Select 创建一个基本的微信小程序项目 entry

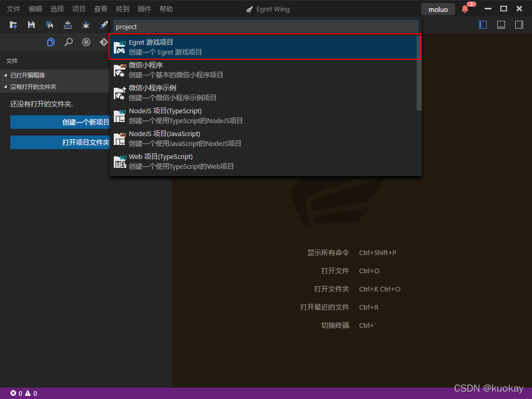[x=263, y=70]
